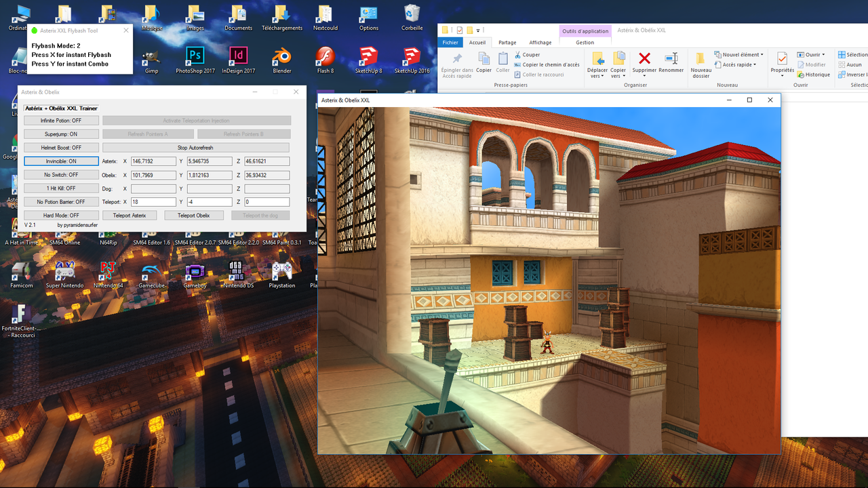Open the Supprimer dropdown arrow
This screenshot has width=868, height=488.
(x=644, y=77)
